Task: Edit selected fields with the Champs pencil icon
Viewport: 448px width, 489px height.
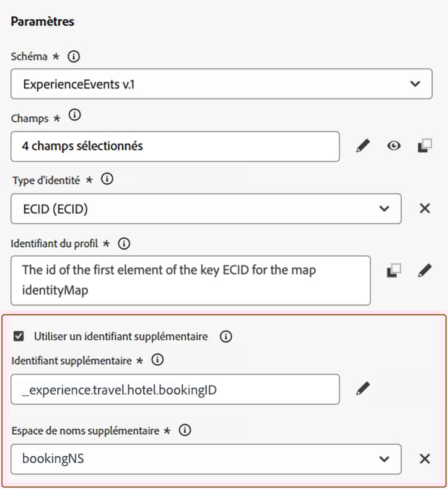Action: [363, 146]
